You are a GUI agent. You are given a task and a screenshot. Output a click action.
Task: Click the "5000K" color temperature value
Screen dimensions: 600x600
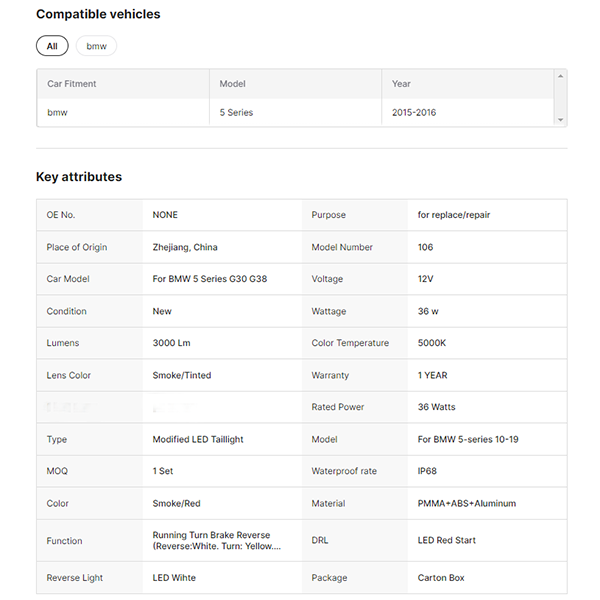tap(433, 343)
